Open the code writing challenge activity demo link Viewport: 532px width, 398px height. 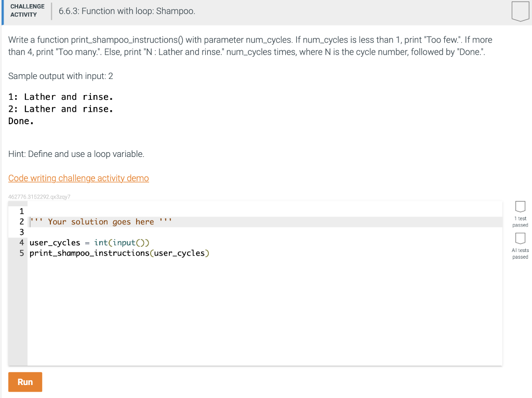click(x=78, y=178)
